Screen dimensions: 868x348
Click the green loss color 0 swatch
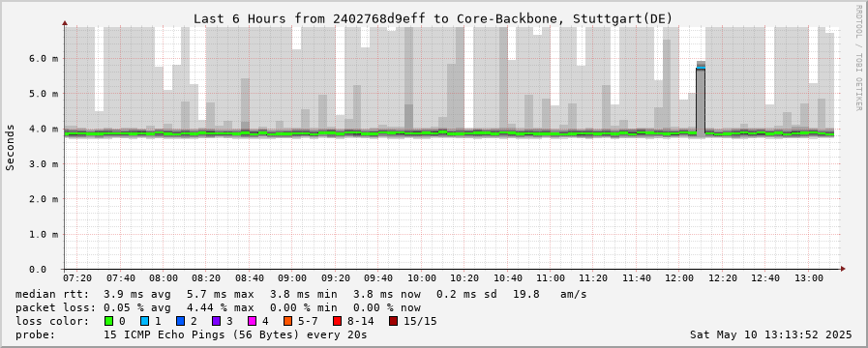[x=108, y=321]
